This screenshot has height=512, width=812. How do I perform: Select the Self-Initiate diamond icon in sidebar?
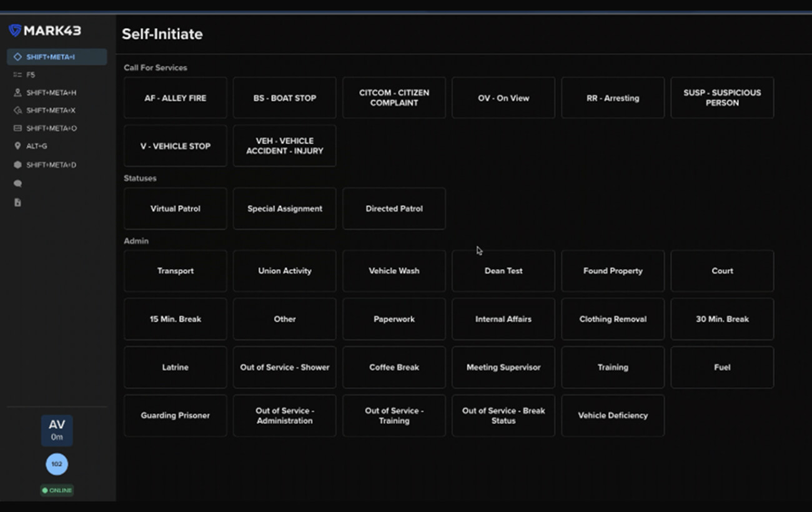pos(19,56)
